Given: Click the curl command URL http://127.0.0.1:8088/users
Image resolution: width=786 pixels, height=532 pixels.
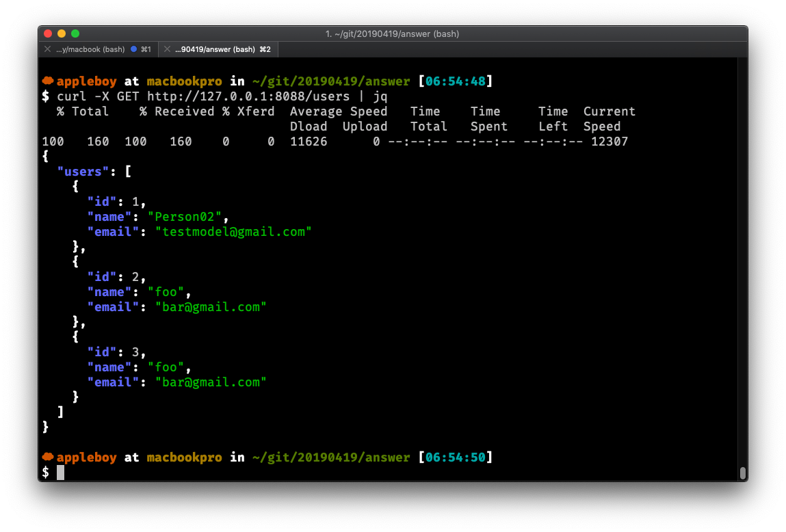Looking at the screenshot, I should [248, 96].
